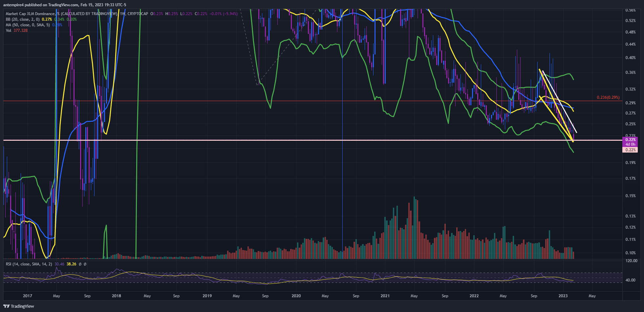Click the purple 0.22% current price tag
The image size is (644, 312).
click(630, 140)
